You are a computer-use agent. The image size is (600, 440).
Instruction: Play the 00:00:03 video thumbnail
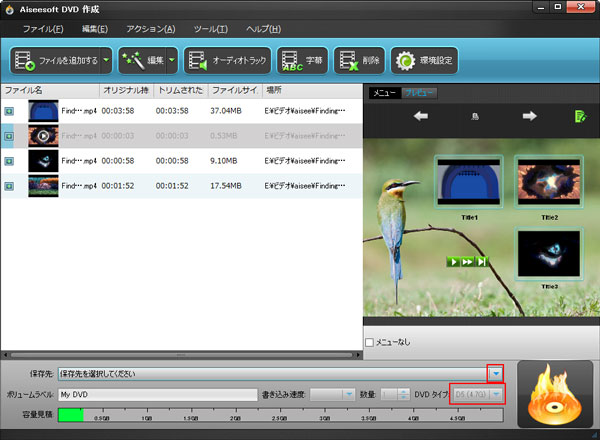[43, 136]
